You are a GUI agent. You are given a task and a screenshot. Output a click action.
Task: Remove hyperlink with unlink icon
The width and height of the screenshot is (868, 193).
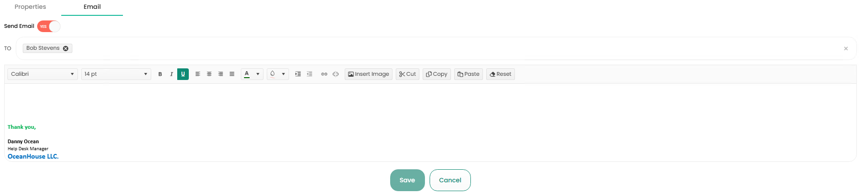tap(336, 74)
